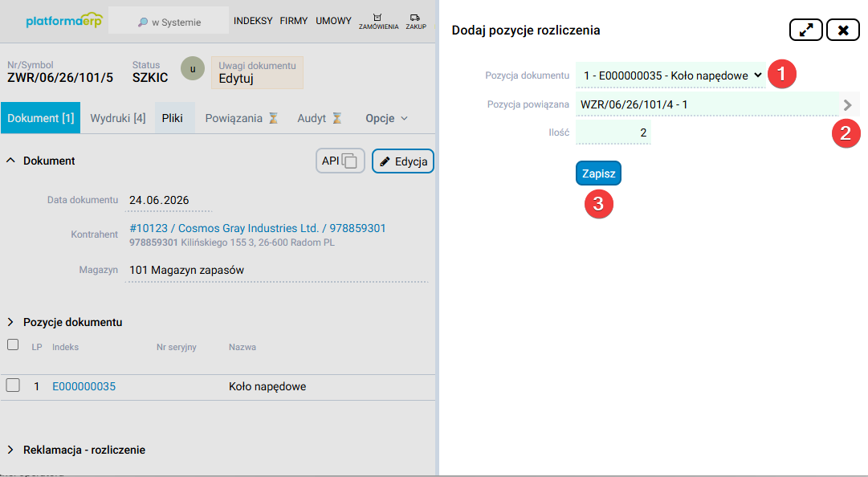Open the FIRMY menu
The width and height of the screenshot is (868, 477).
tap(293, 21)
